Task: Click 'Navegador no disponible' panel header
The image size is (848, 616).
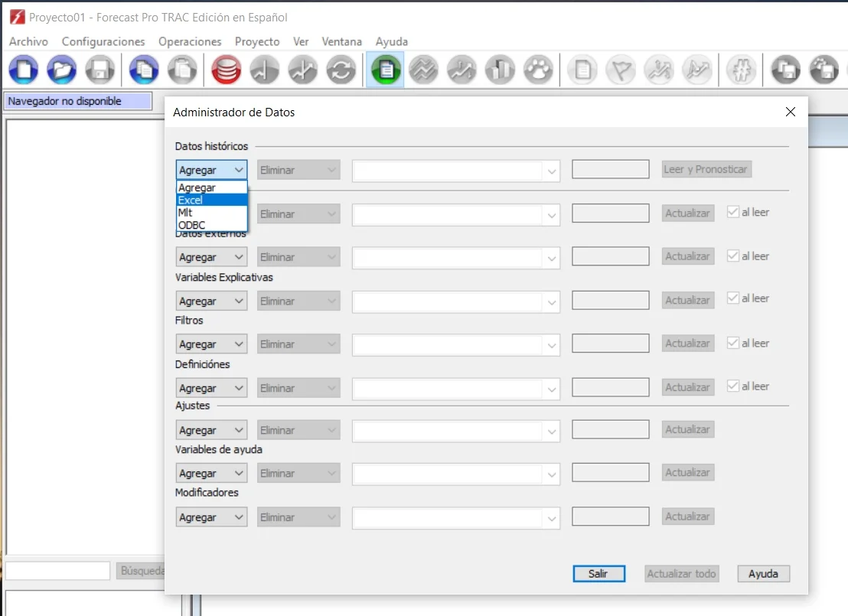Action: 78,101
